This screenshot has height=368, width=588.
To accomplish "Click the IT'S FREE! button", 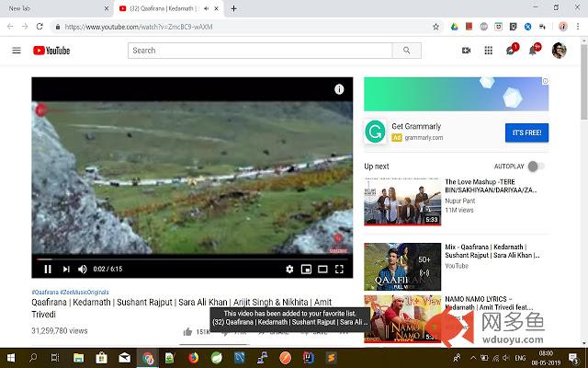I will click(526, 132).
